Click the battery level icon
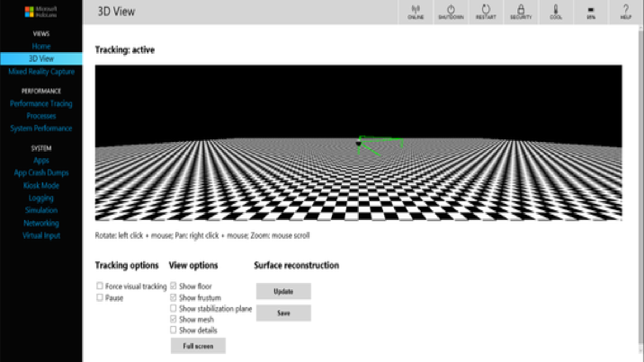This screenshot has width=644, height=362. pyautogui.click(x=591, y=12)
